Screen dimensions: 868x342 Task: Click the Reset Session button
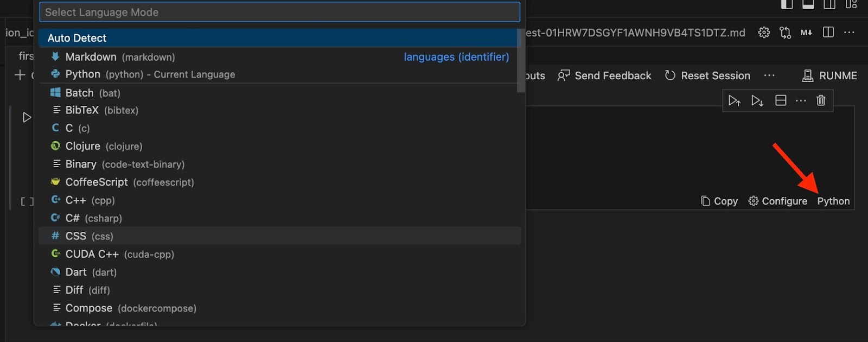coord(707,75)
